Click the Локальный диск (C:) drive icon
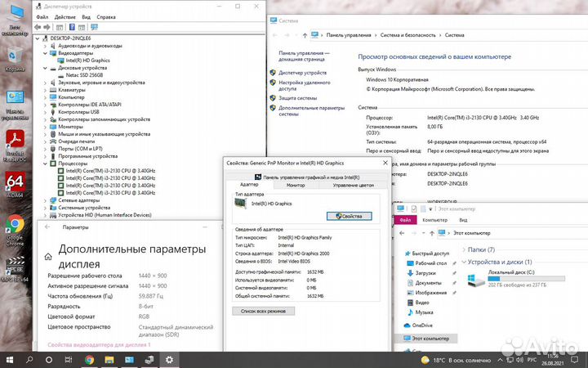This screenshot has height=368, width=588. tap(476, 280)
